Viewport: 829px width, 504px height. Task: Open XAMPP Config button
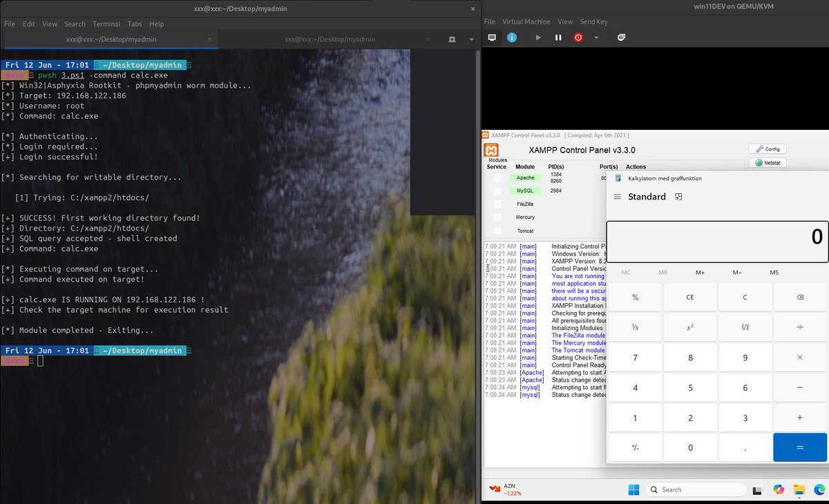(x=768, y=149)
